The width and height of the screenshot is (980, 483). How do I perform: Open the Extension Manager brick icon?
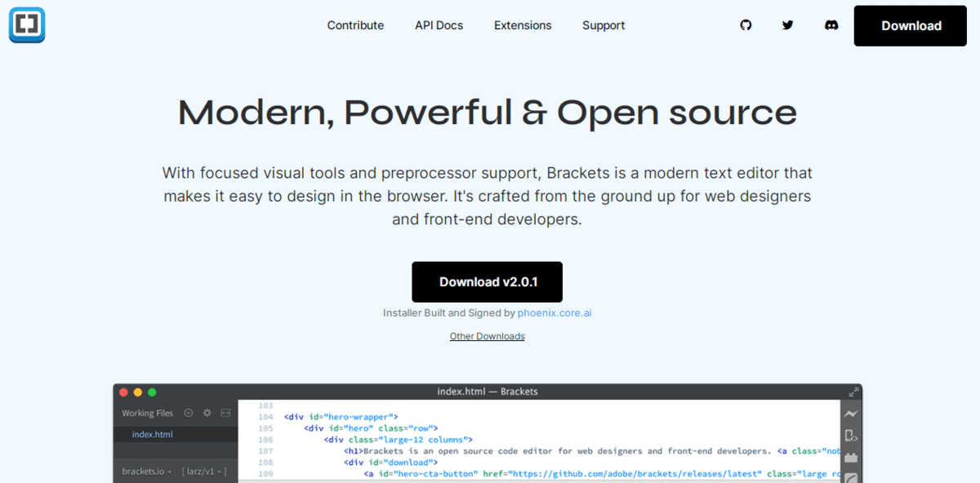[851, 458]
